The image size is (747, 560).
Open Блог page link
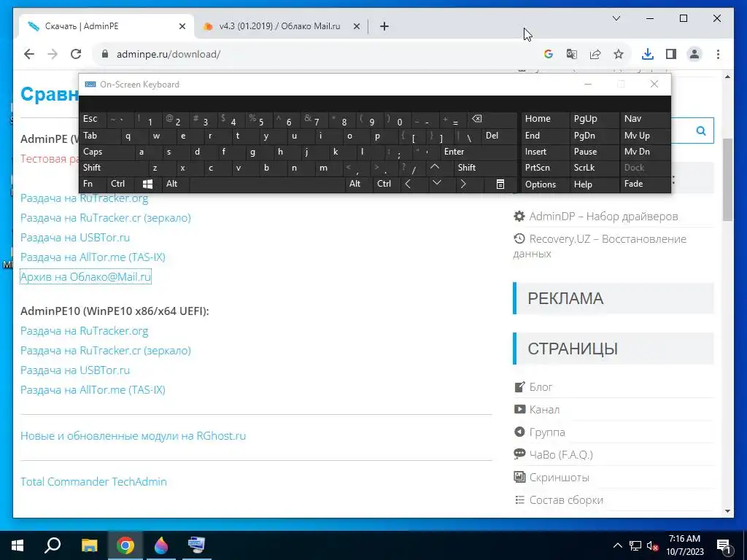pyautogui.click(x=541, y=386)
